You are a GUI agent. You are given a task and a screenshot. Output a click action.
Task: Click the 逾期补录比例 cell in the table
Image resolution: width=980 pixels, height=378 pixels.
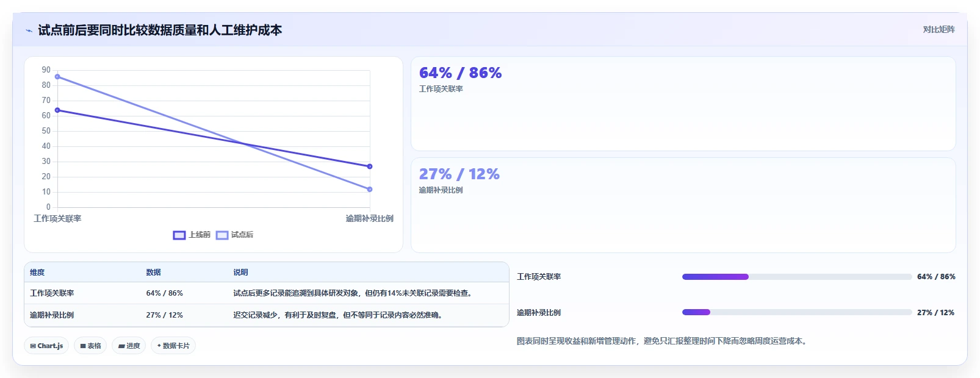[52, 315]
